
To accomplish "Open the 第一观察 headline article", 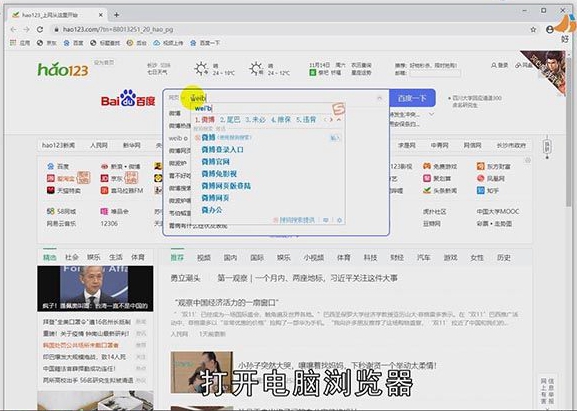I will click(307, 278).
